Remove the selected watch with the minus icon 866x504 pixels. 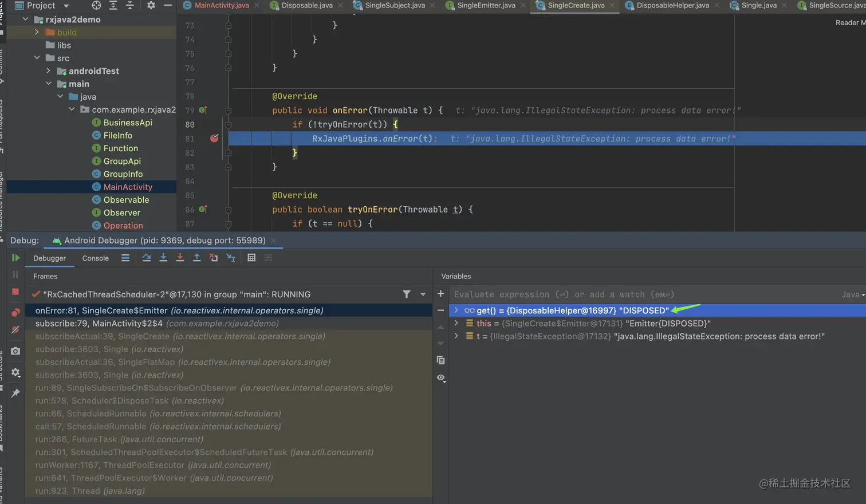point(440,310)
